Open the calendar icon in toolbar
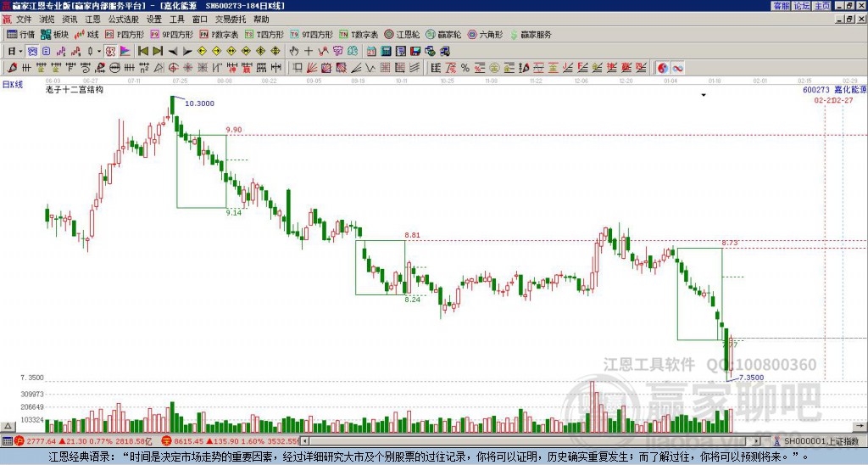The width and height of the screenshot is (868, 465). 371,52
